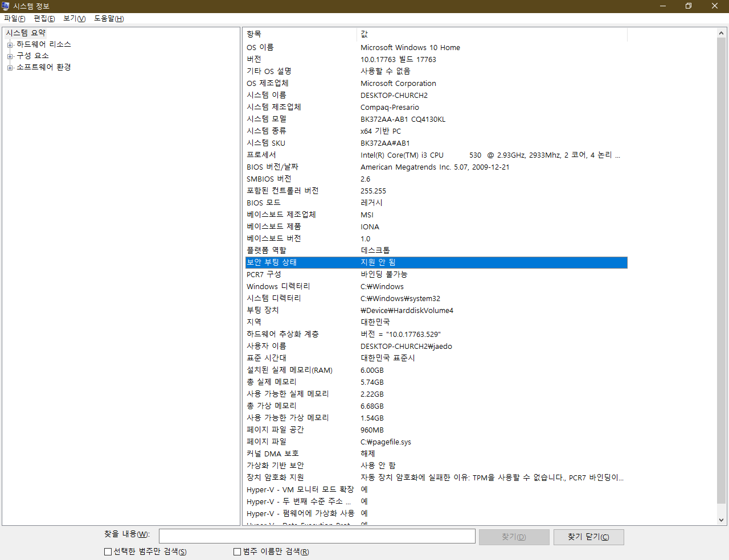Click the vertical scrollbar thumb

722,271
